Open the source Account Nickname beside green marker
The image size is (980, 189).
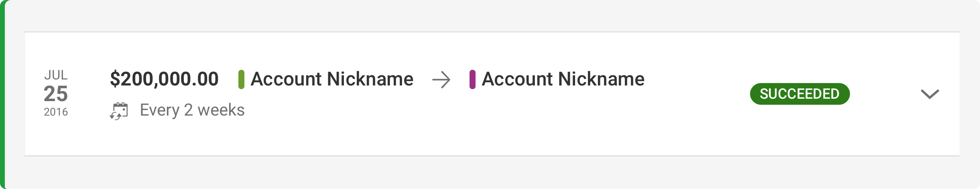pos(332,79)
